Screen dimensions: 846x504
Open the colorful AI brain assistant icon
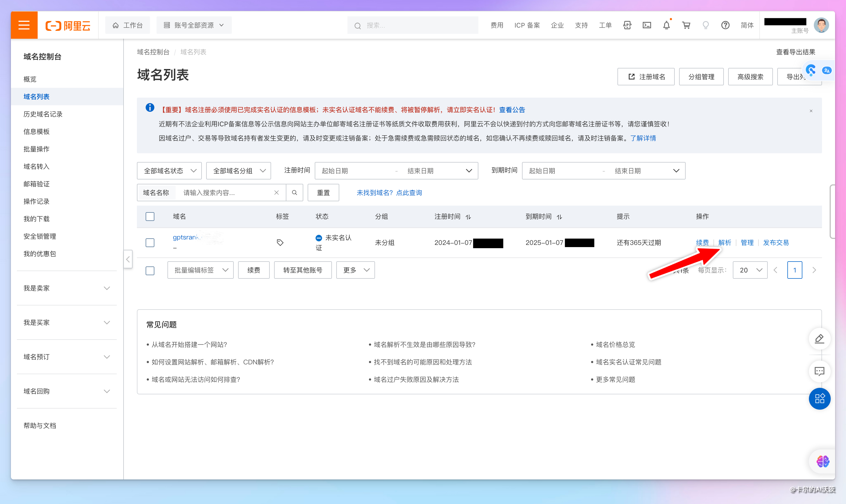click(x=823, y=461)
